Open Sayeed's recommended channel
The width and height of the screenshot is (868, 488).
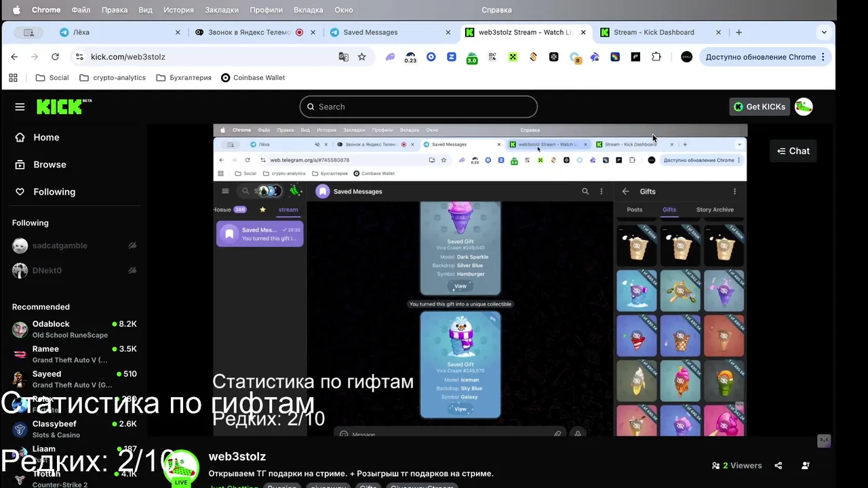[75, 379]
